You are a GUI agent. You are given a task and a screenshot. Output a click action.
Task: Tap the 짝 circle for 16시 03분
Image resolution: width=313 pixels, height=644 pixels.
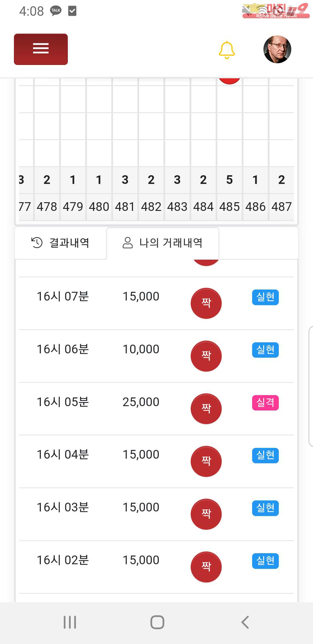click(206, 514)
